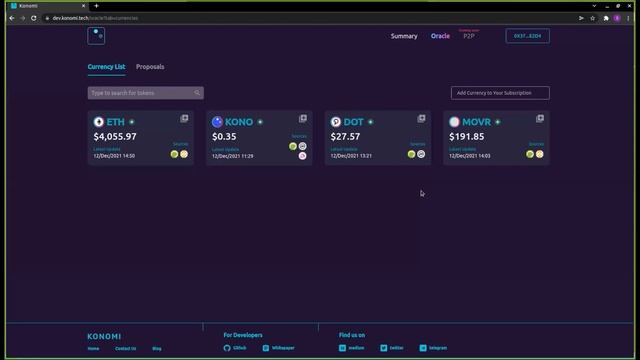Open the Blog footer link

coord(157,349)
